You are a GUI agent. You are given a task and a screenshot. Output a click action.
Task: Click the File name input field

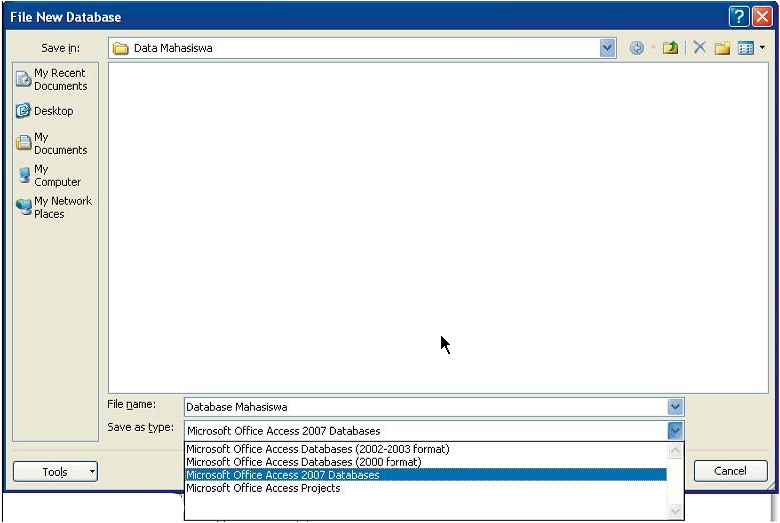(426, 407)
